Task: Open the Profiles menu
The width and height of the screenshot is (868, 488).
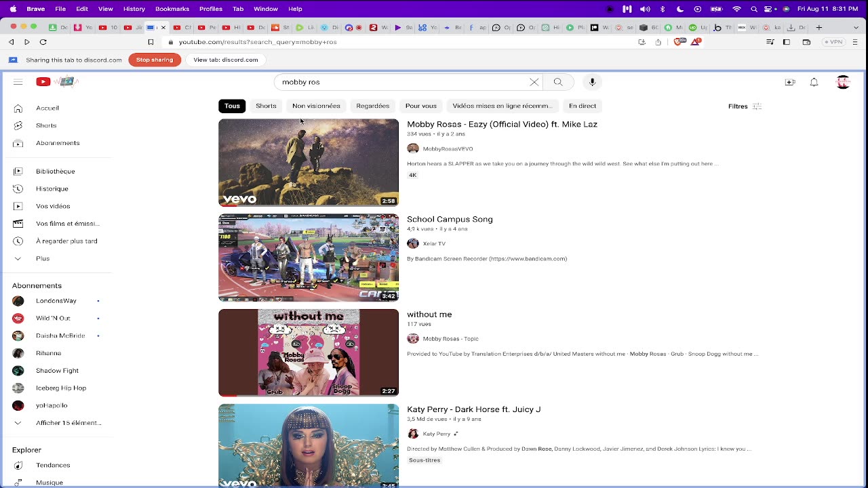Action: [x=211, y=9]
